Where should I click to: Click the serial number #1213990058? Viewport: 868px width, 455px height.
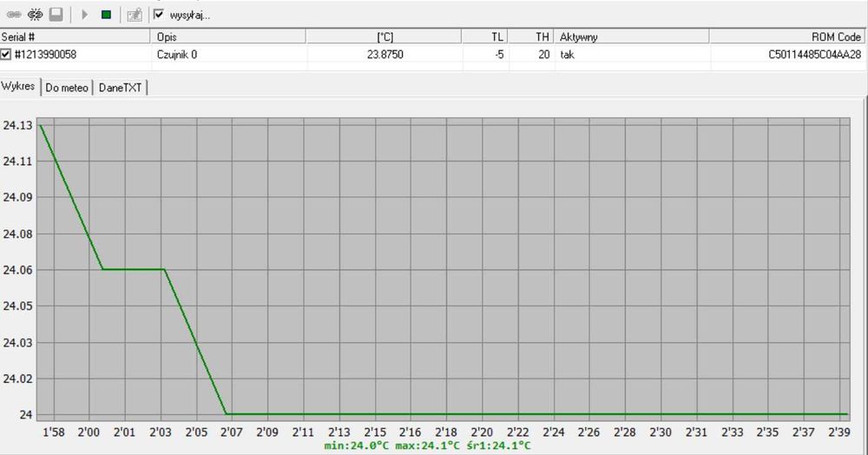tap(45, 54)
